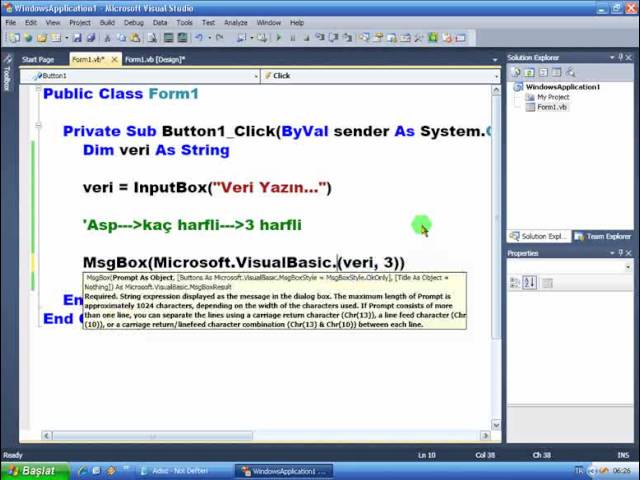Viewport: 640px width, 480px height.
Task: Click the green Extension Manager toolbar icon
Action: [x=433, y=38]
